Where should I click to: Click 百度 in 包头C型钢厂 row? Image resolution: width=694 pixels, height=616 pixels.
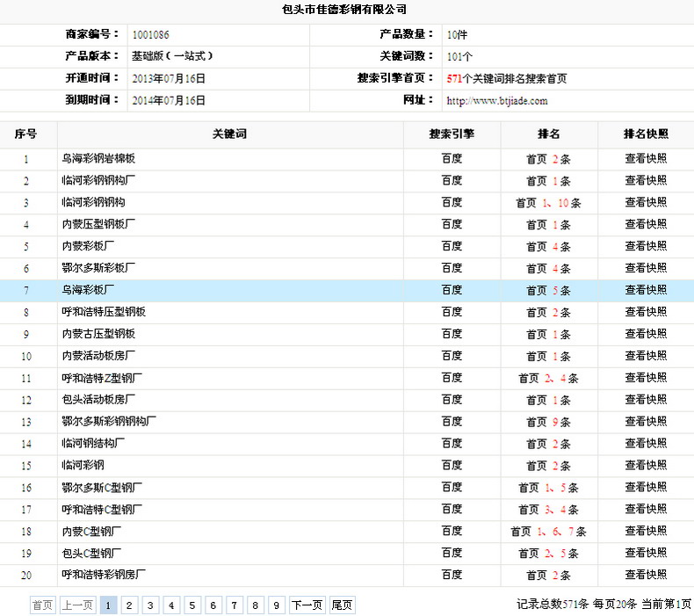pyautogui.click(x=452, y=553)
